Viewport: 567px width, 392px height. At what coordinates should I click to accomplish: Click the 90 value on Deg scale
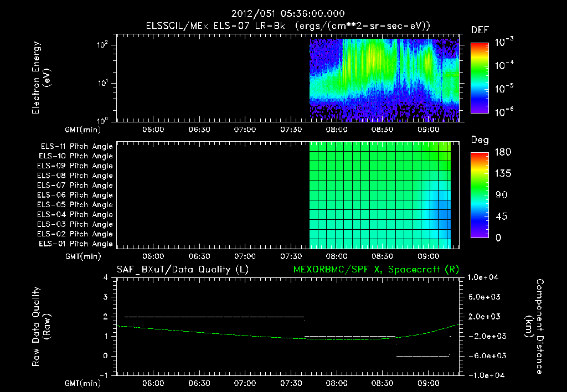pos(502,195)
